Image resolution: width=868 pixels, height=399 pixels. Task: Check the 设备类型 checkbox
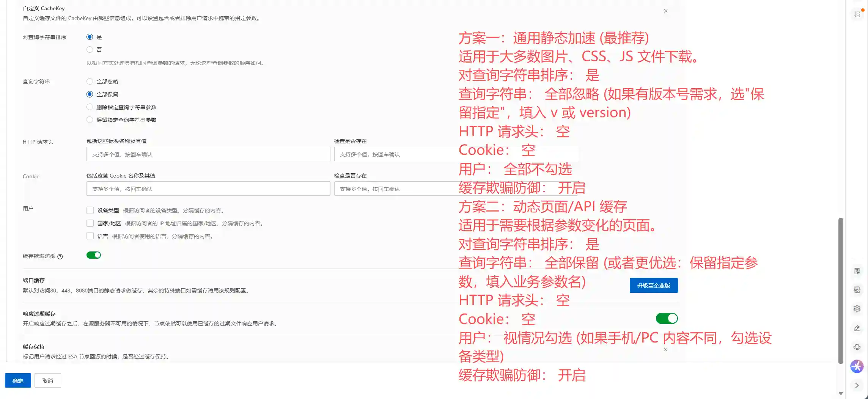90,210
